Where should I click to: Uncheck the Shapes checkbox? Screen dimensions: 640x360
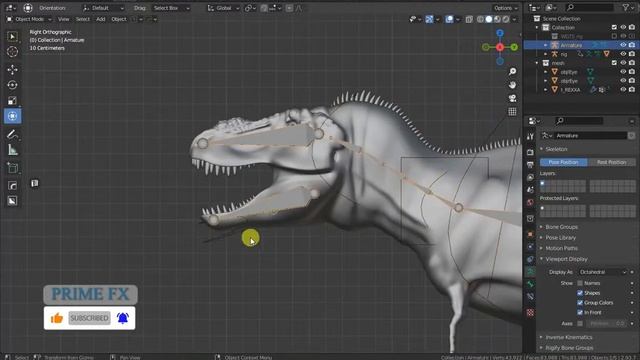580,293
